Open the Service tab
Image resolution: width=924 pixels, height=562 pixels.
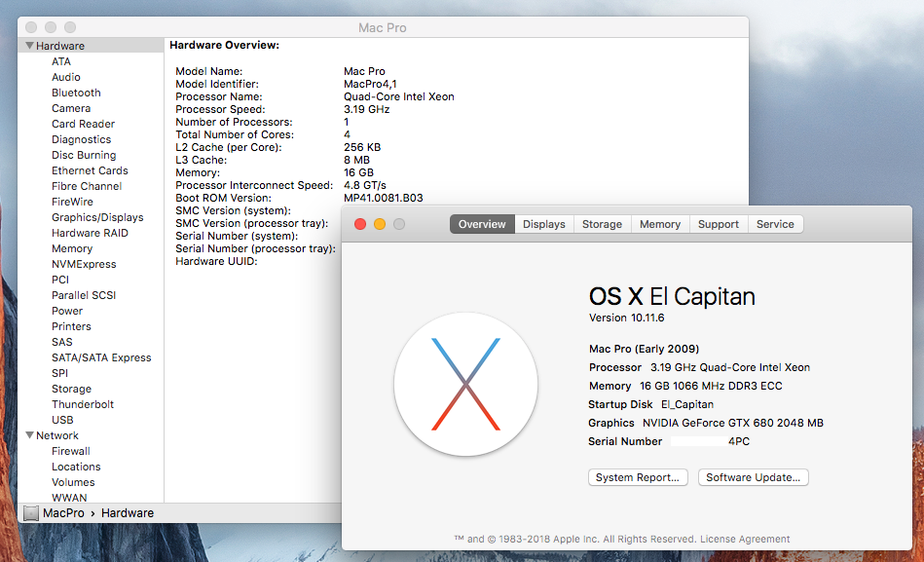[775, 224]
